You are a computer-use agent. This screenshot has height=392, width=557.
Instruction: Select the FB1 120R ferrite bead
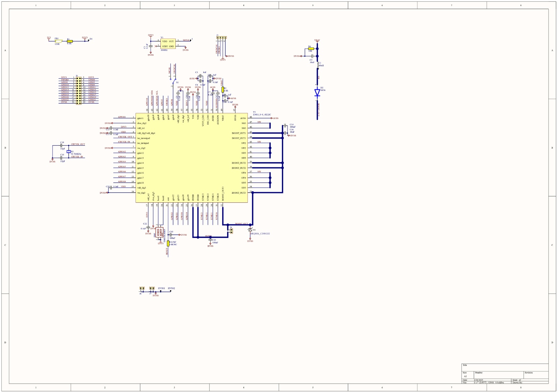pos(58,41)
